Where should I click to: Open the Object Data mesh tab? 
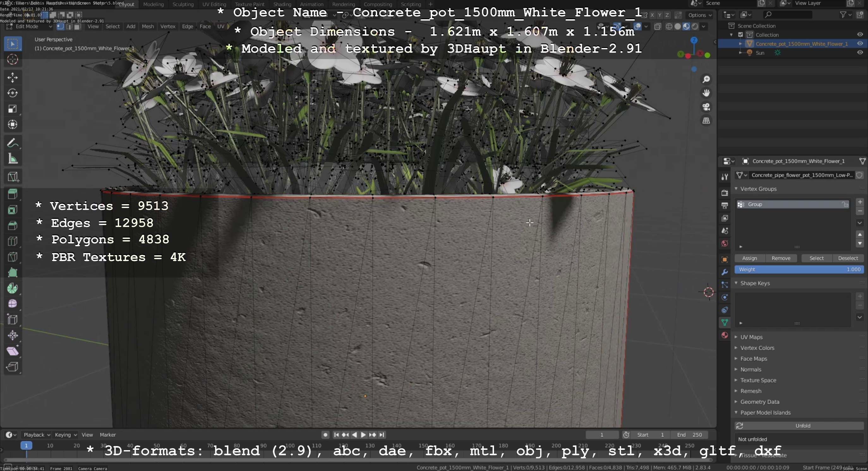[725, 322]
